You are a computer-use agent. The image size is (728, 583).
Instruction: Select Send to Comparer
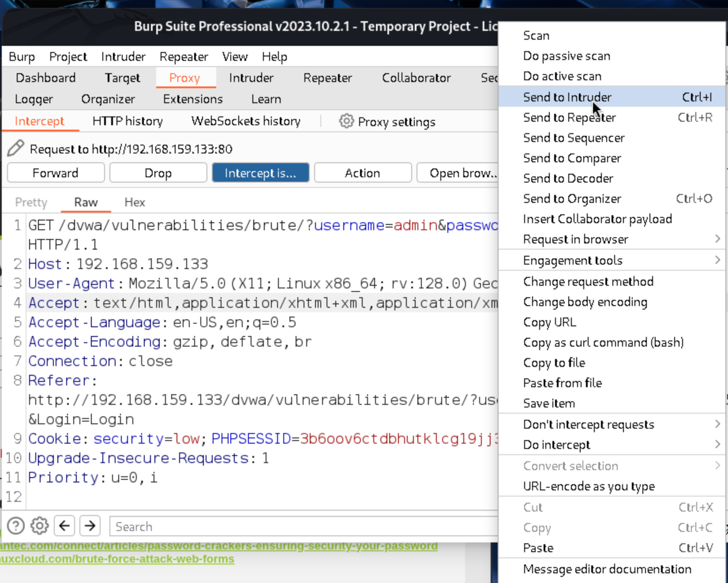pyautogui.click(x=612, y=158)
